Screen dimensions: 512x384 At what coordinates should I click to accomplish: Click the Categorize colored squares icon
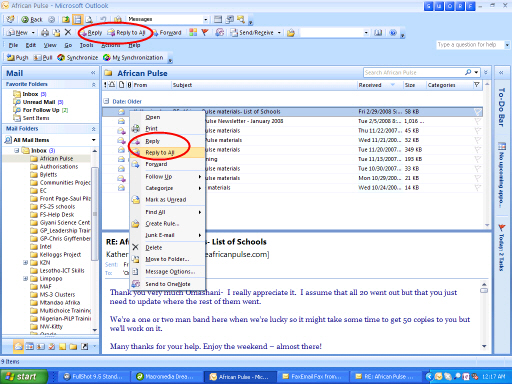pyautogui.click(x=193, y=32)
